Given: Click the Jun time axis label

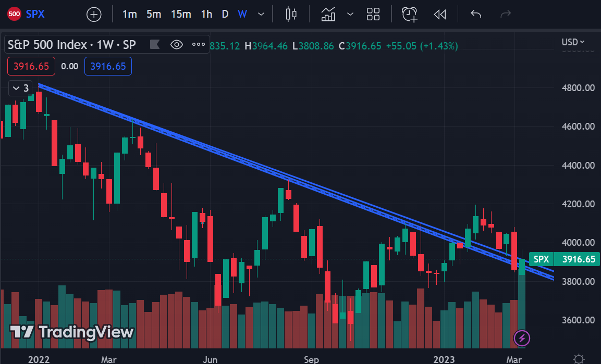Looking at the screenshot, I should pos(210,359).
